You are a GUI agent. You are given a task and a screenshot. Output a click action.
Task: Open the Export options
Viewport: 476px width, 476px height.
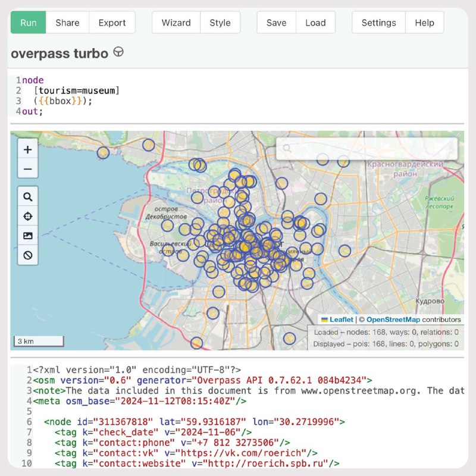112,23
